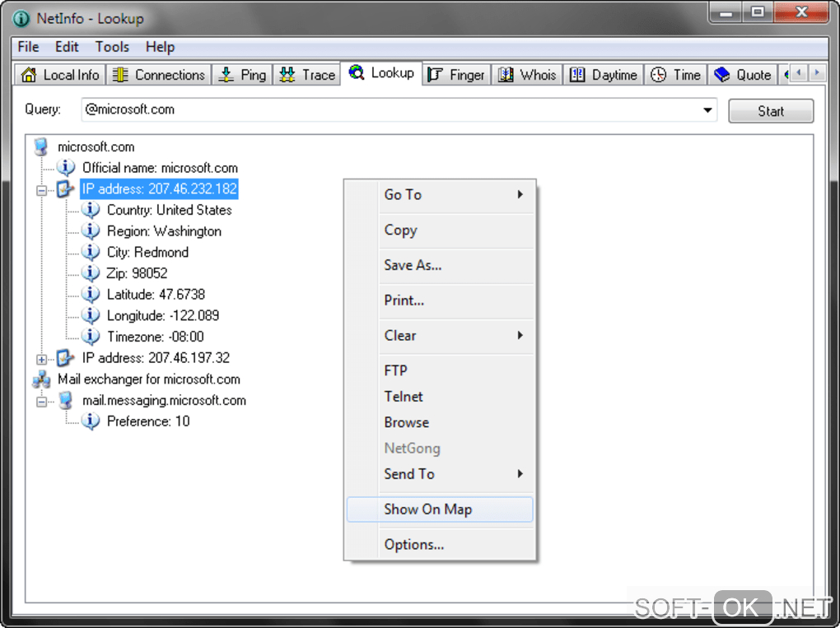
Task: Select 'Timezone: -08:00' text row
Action: pos(156,337)
